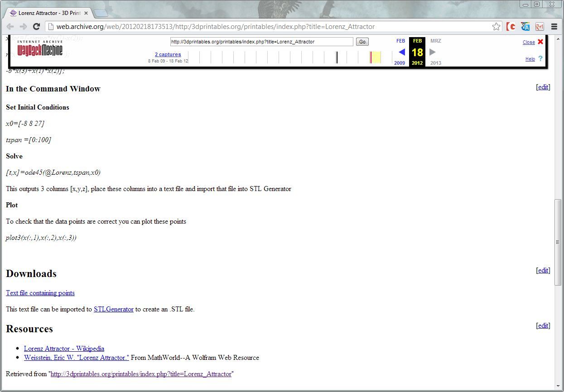Viewport: 564px width, 392px height.
Task: Click the scrollbar up arrow
Action: (559, 39)
